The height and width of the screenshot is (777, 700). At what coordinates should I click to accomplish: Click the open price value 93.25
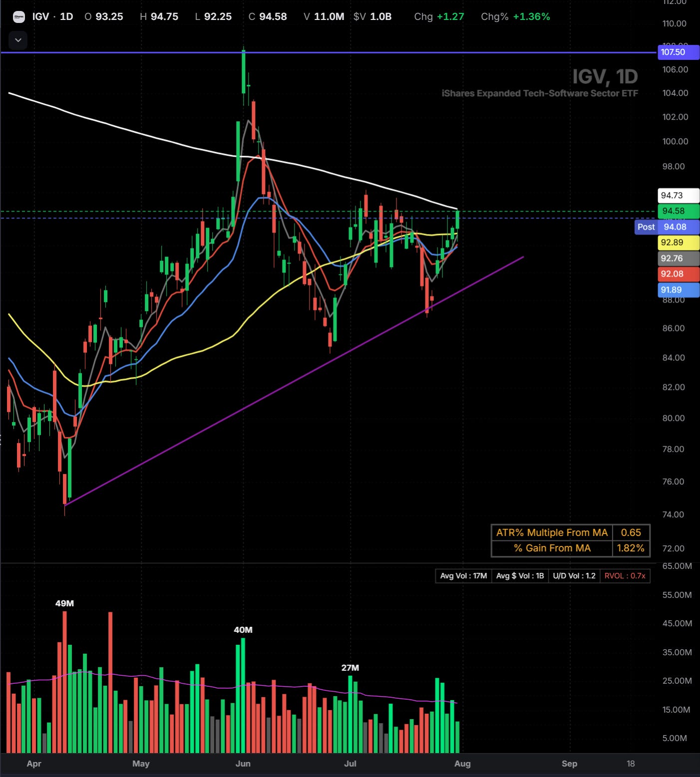(x=109, y=16)
